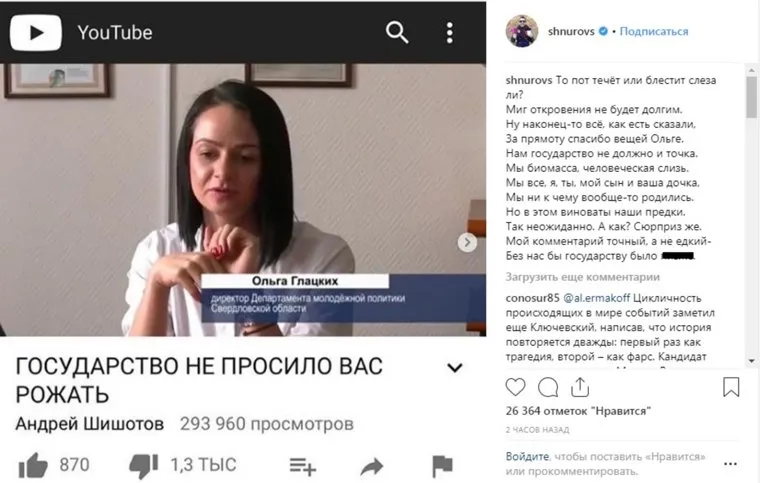Expand video description chevron beside title
Image resolution: width=760 pixels, height=483 pixels.
coord(455,368)
